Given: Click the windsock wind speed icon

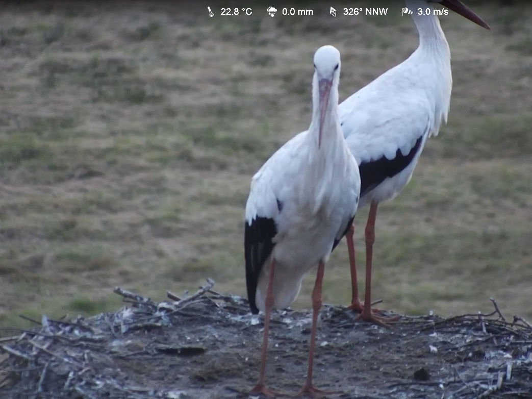Looking at the screenshot, I should click(x=407, y=12).
